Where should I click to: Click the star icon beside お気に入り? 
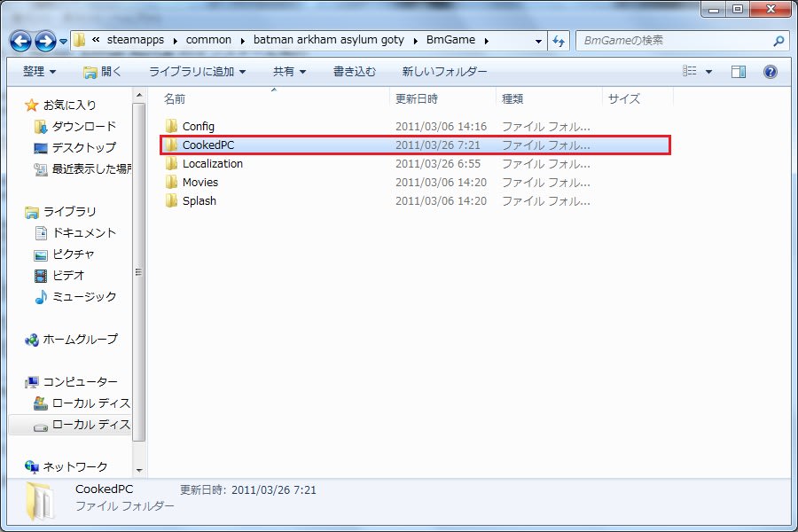tap(32, 106)
